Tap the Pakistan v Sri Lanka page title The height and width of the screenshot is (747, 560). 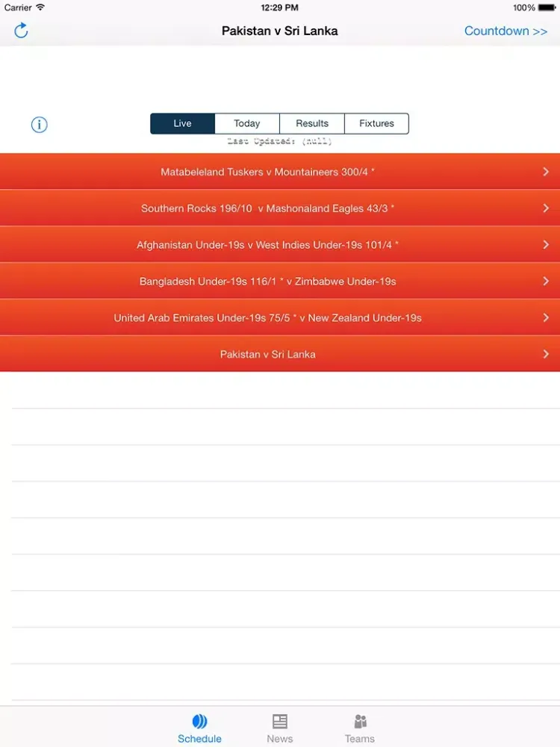pos(279,31)
